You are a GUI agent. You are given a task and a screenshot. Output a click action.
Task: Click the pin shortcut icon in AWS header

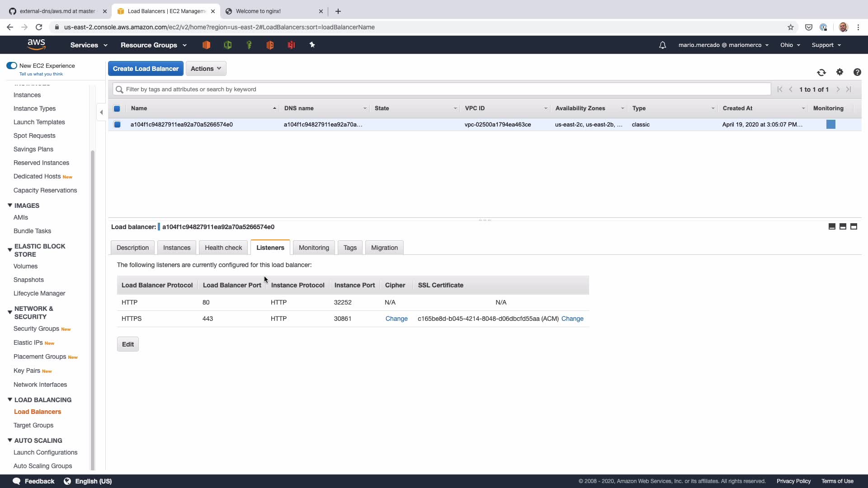[x=312, y=45]
